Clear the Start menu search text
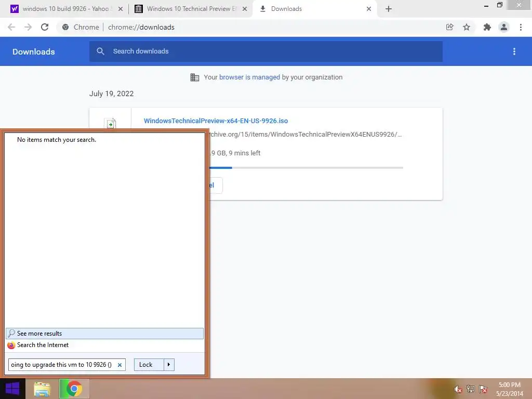Screen dimensions: 532x399 [x=119, y=365]
